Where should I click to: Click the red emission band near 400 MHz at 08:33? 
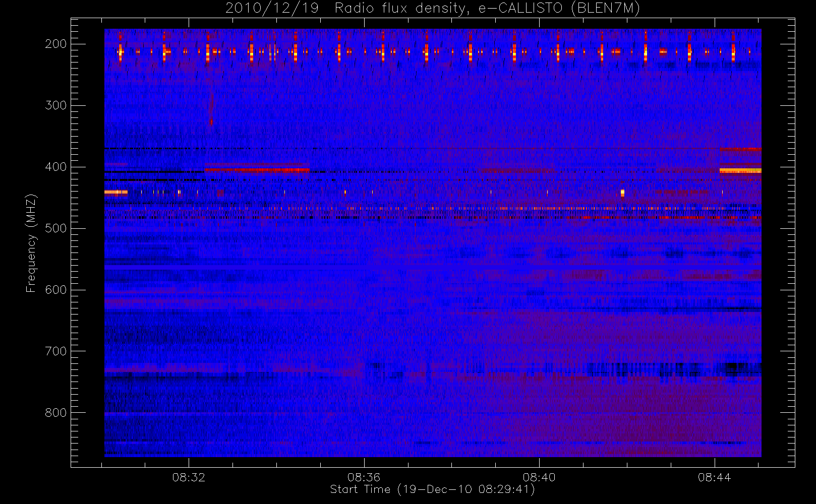point(257,170)
